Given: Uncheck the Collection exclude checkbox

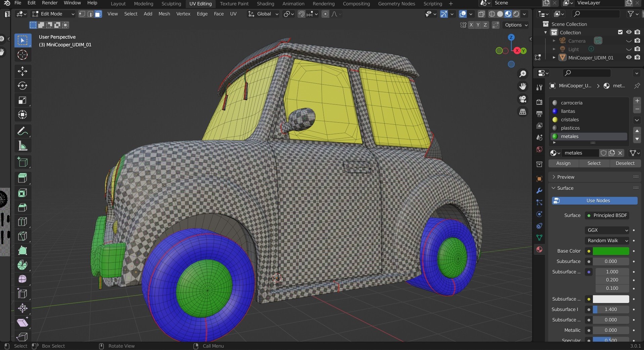Looking at the screenshot, I should (620, 32).
